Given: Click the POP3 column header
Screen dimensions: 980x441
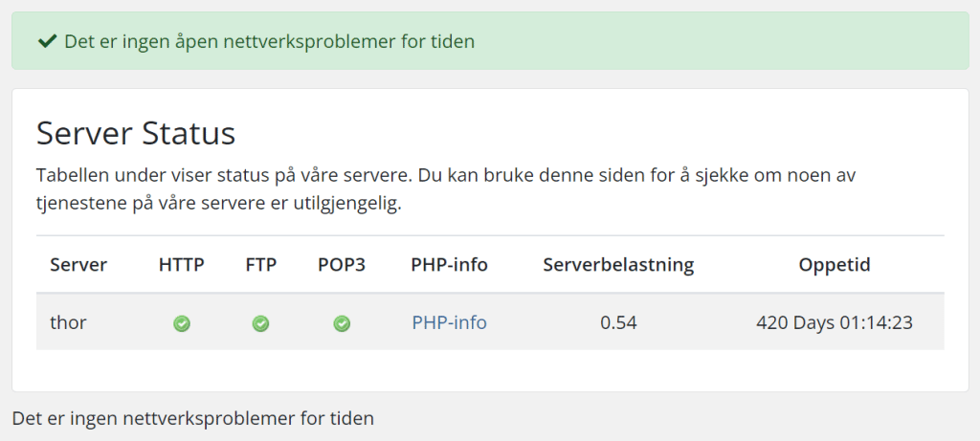Looking at the screenshot, I should tap(342, 265).
